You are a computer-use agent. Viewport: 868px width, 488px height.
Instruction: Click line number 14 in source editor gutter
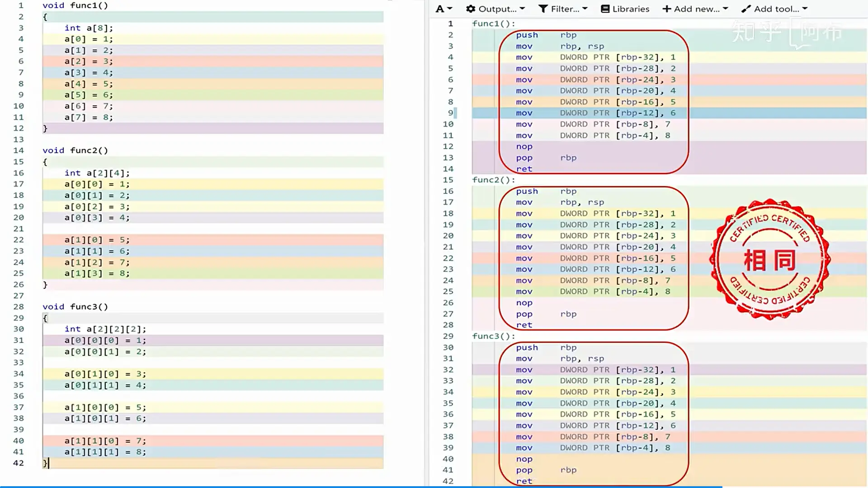[x=19, y=150]
